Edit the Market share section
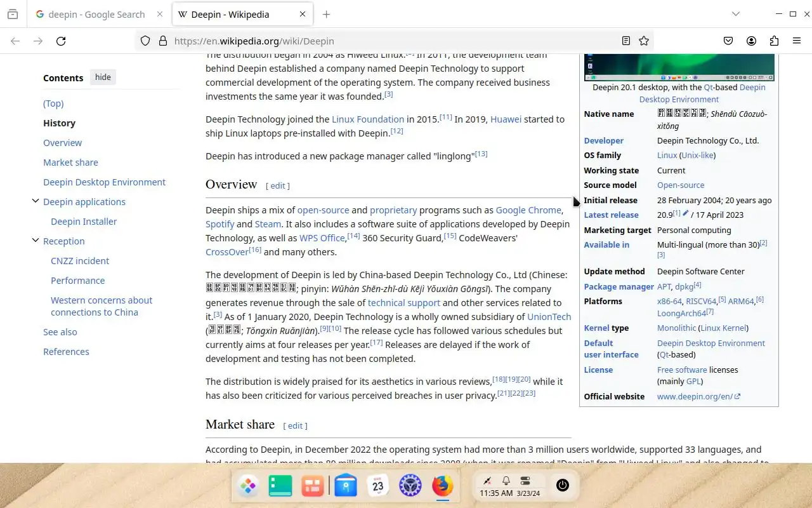This screenshot has width=812, height=508. (295, 426)
